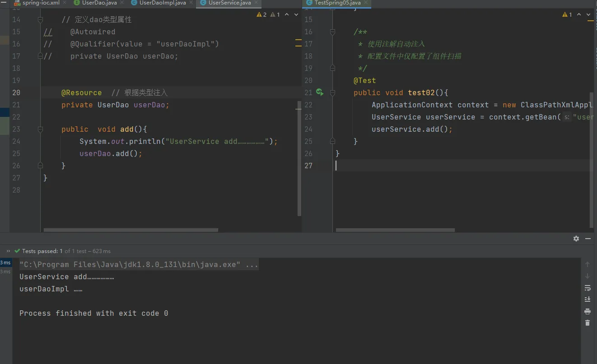Screen dimensions: 597x364
Task: Click the TestSpring05 editor warning indicator
Action: 567,15
